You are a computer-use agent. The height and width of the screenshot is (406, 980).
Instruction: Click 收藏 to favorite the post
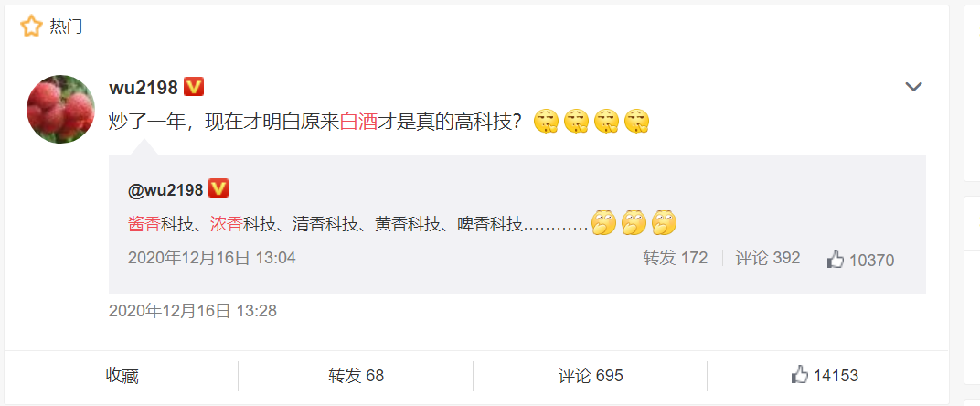122,376
